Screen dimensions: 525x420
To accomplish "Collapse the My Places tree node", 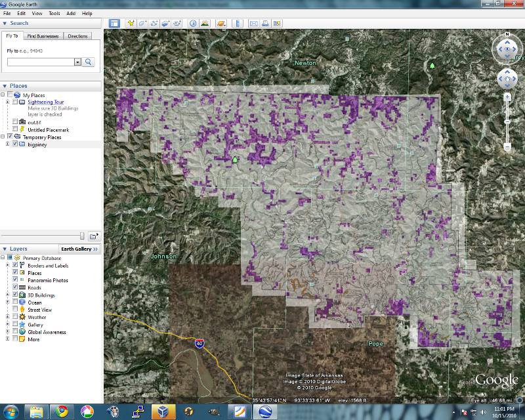I will point(3,94).
